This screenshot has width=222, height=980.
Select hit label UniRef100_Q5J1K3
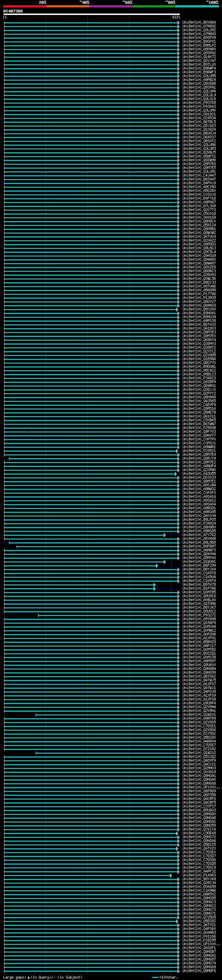tap(199, 125)
